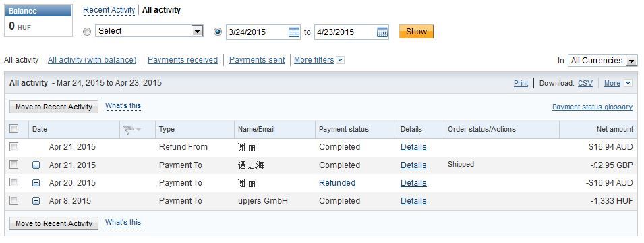Click the Net amount column header
This screenshot has height=243, width=644.
615,129
